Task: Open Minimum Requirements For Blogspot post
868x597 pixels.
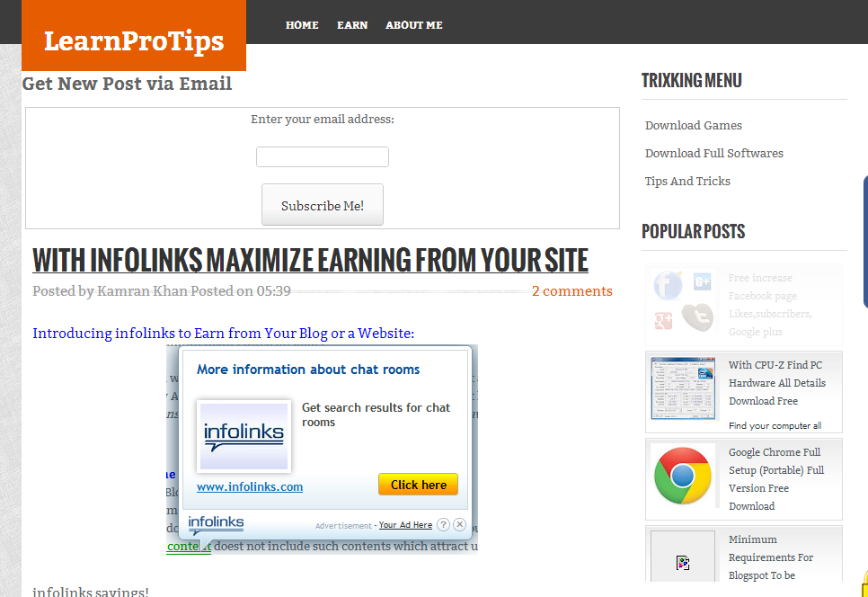Action: coord(771,557)
